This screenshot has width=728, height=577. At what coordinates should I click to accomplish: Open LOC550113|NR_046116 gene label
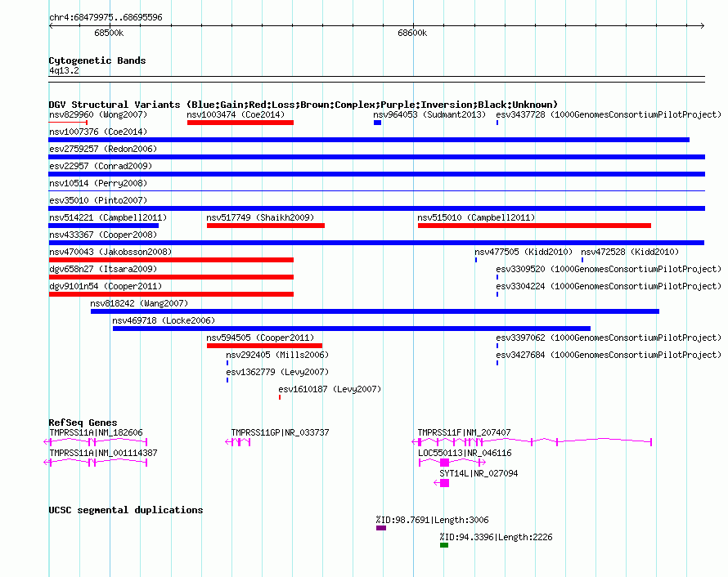pos(465,453)
